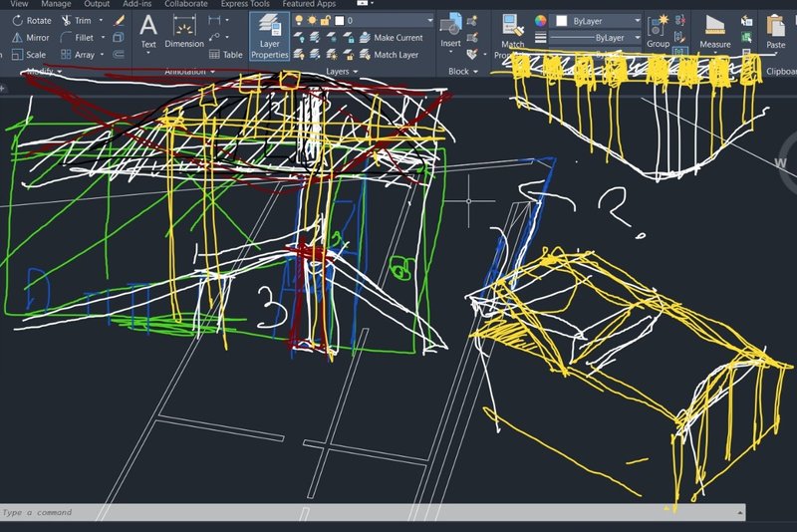Open the ByLayer color dropdown
The image size is (797, 532).
click(598, 20)
